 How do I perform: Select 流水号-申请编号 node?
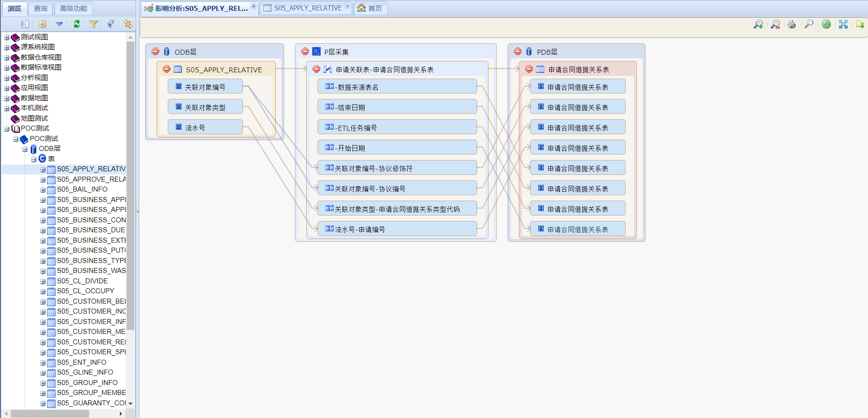pyautogui.click(x=397, y=229)
